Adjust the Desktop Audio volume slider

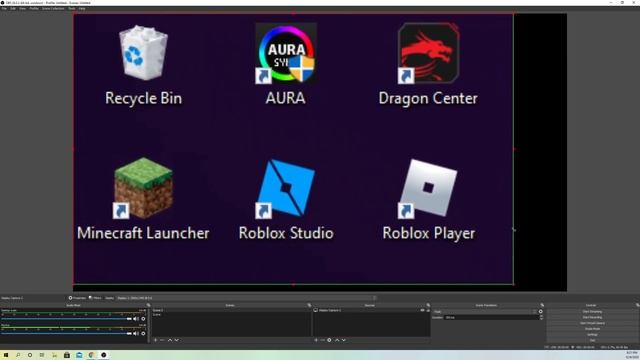(x=67, y=319)
